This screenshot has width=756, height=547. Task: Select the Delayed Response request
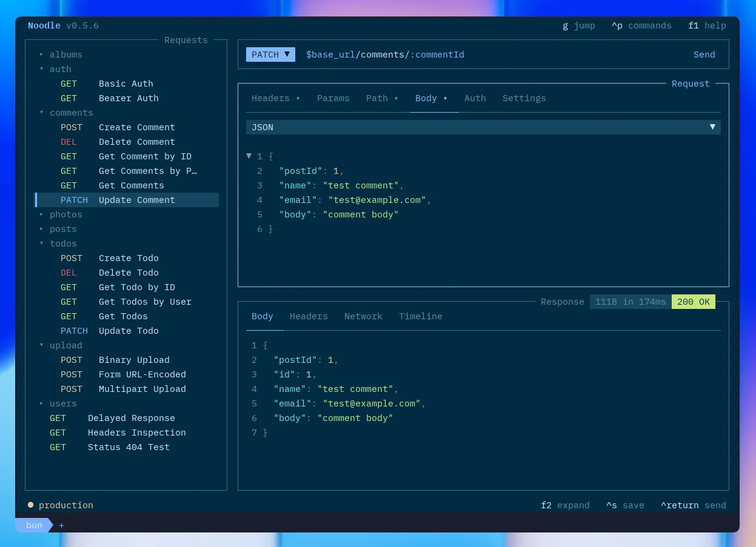tap(126, 418)
